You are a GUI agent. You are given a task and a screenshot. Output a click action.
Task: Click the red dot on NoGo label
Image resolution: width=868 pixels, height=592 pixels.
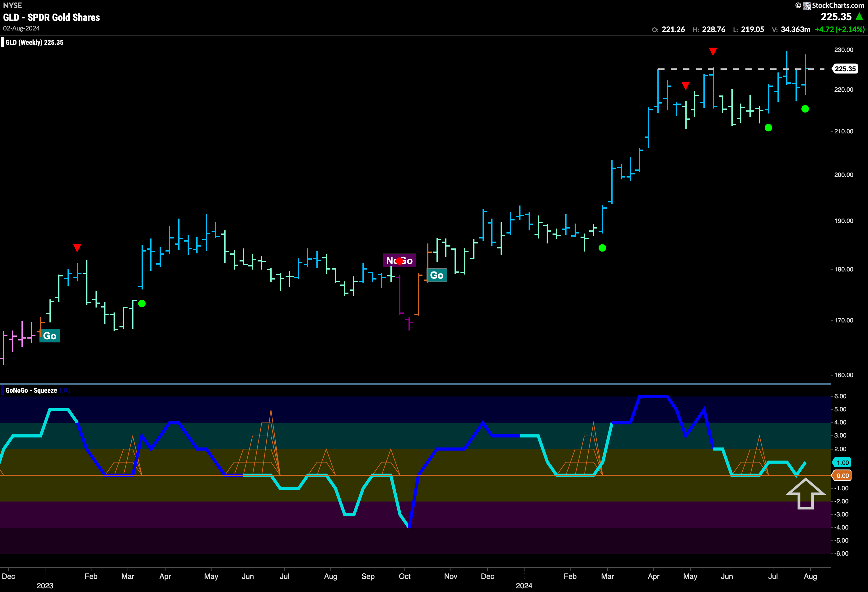coord(400,261)
